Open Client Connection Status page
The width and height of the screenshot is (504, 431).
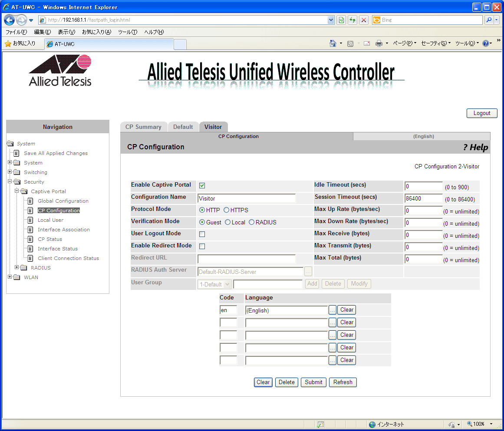[x=68, y=258]
